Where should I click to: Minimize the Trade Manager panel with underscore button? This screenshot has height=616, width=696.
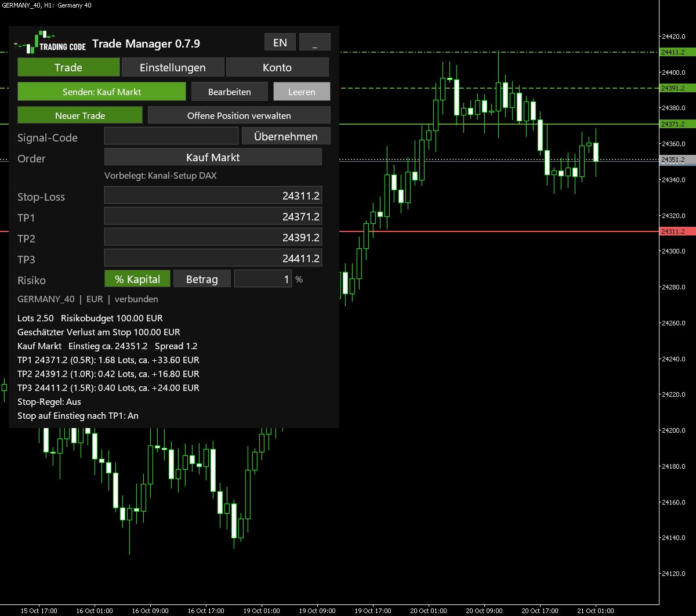click(x=315, y=42)
